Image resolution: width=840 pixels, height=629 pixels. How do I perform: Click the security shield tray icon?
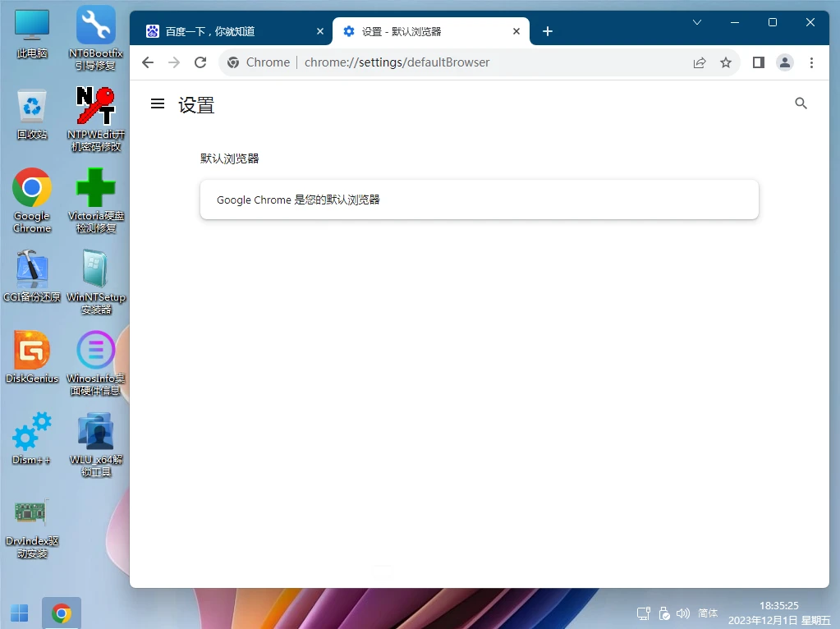pos(664,613)
